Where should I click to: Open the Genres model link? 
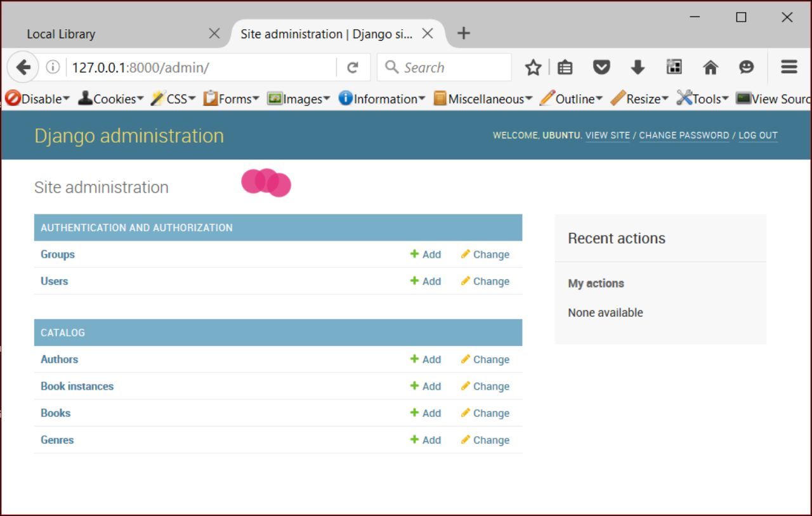pyautogui.click(x=57, y=440)
